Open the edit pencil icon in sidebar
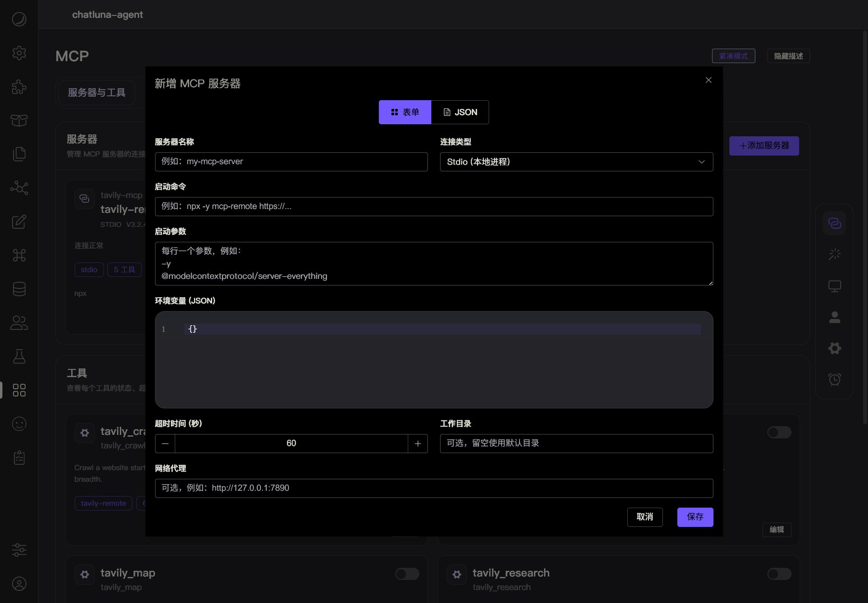Image resolution: width=868 pixels, height=603 pixels. [x=19, y=222]
